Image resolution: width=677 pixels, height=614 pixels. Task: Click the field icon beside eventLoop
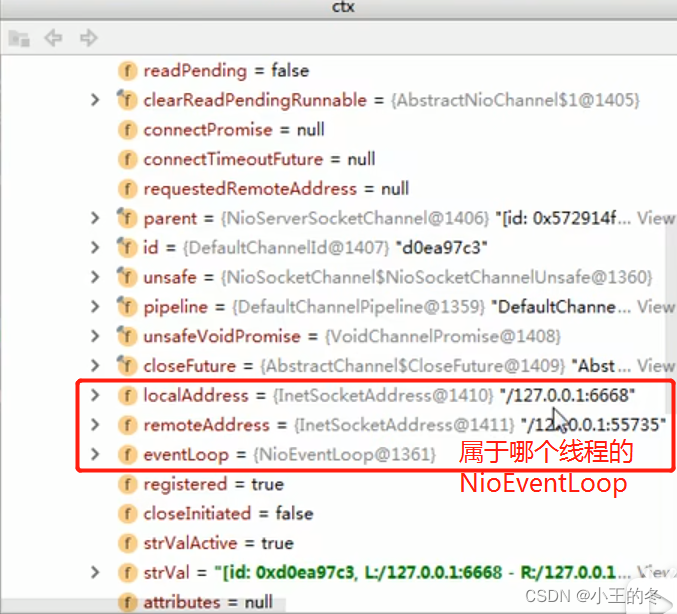pos(127,455)
